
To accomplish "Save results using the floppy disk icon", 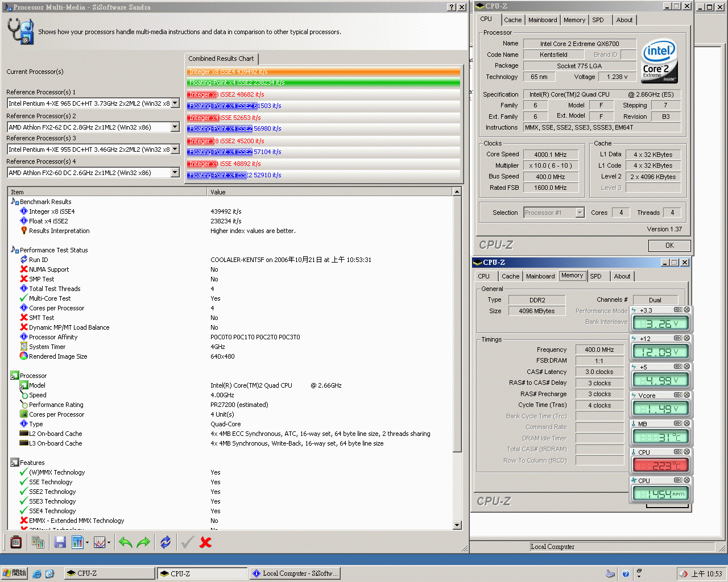I will (x=60, y=542).
